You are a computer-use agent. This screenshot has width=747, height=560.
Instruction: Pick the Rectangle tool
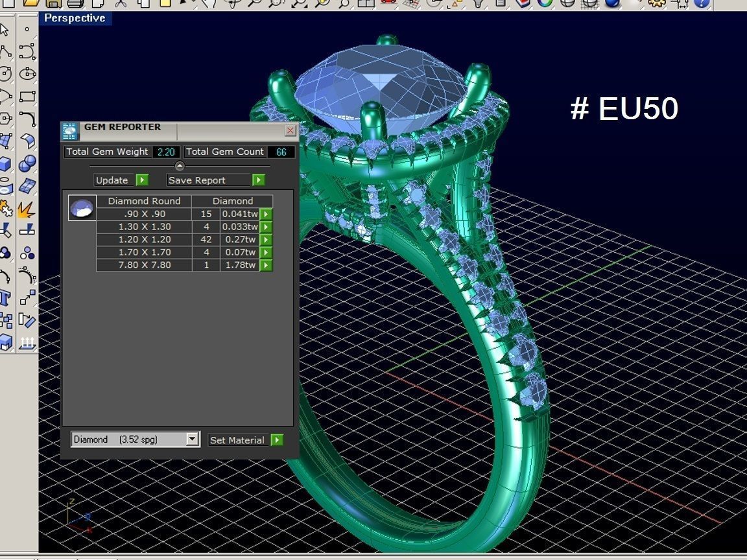click(27, 96)
